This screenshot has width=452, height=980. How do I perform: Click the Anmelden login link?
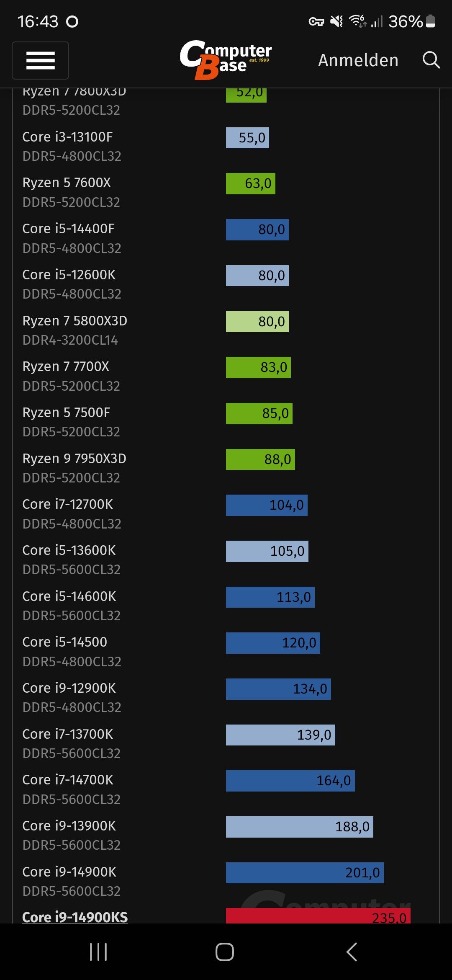(358, 60)
